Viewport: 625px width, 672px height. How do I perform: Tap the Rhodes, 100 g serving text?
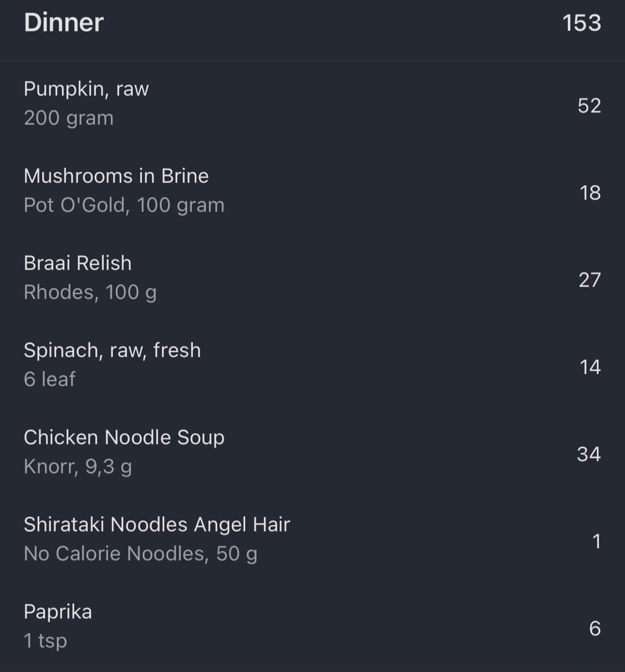click(x=90, y=293)
